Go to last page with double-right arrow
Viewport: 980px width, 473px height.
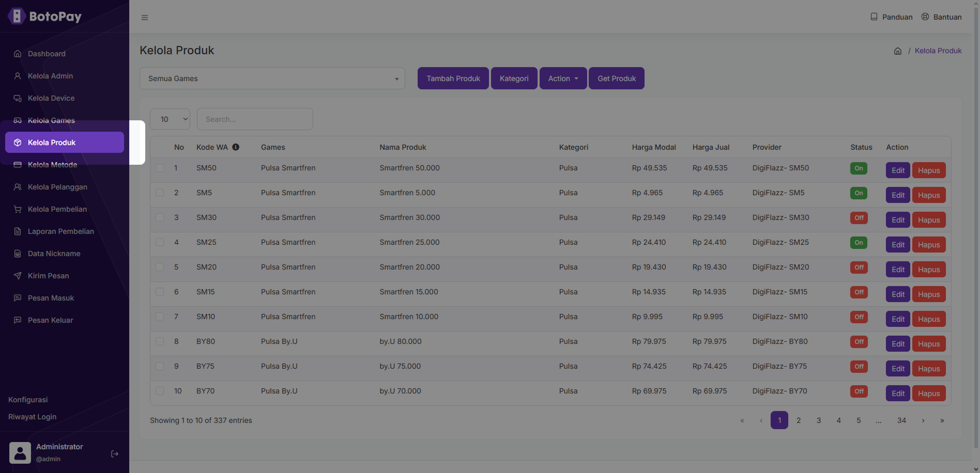942,420
